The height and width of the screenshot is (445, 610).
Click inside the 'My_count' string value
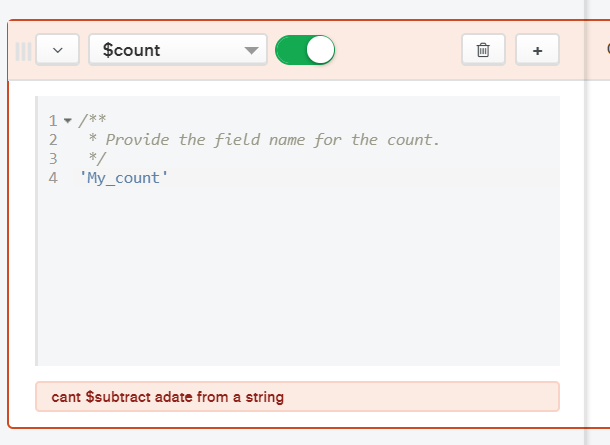coord(124,178)
